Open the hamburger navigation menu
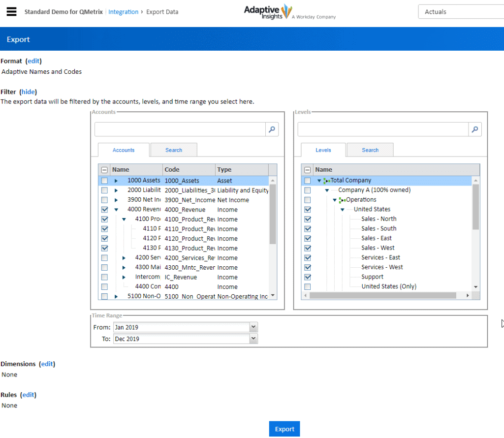 pyautogui.click(x=11, y=11)
